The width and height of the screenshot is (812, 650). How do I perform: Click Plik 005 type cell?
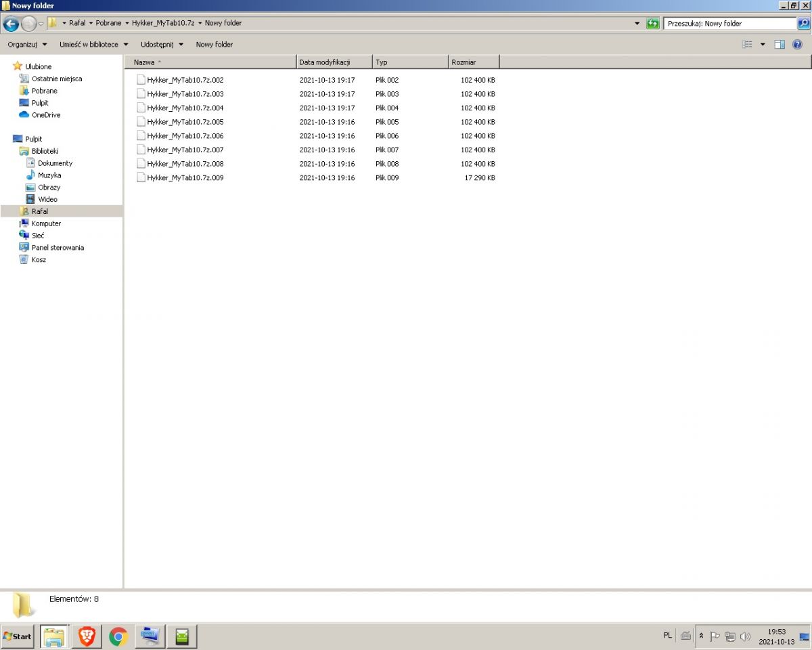[x=387, y=122]
